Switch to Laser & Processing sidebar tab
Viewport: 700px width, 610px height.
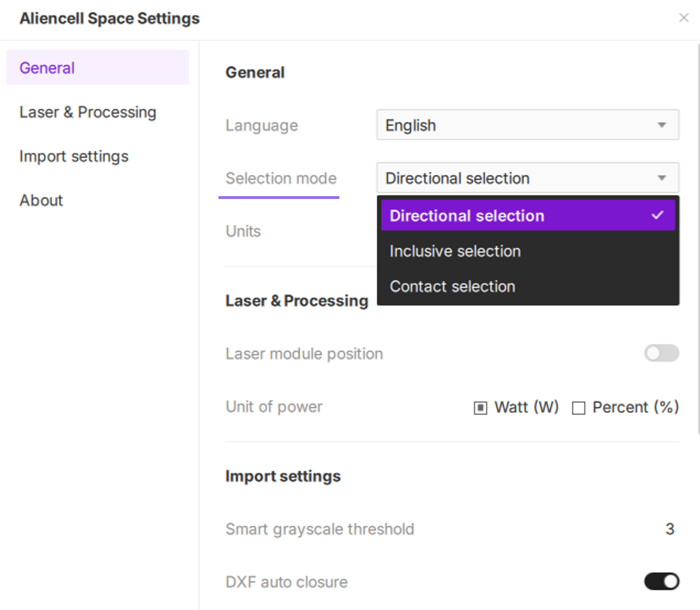88,112
